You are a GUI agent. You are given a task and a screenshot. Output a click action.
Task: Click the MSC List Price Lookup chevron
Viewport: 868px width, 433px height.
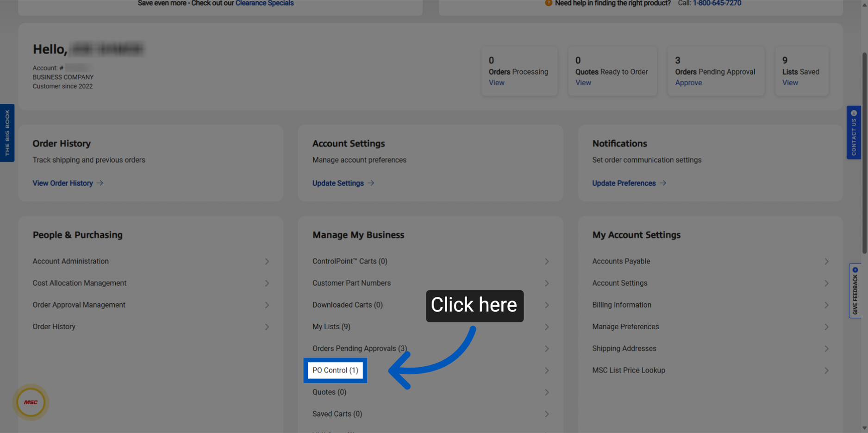pos(826,370)
